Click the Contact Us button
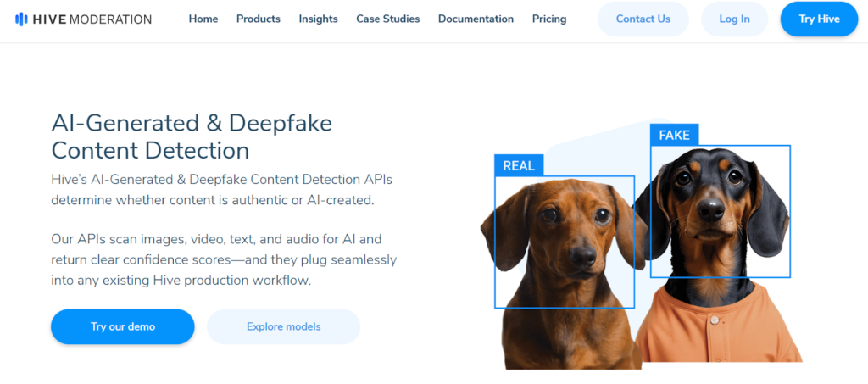The height and width of the screenshot is (384, 868). tap(643, 19)
